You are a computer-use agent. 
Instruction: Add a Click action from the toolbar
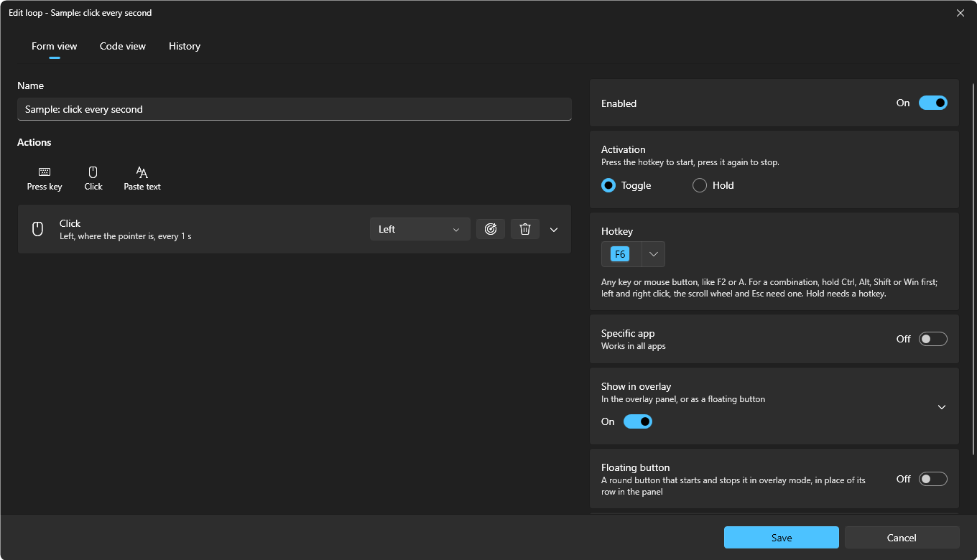(x=93, y=178)
